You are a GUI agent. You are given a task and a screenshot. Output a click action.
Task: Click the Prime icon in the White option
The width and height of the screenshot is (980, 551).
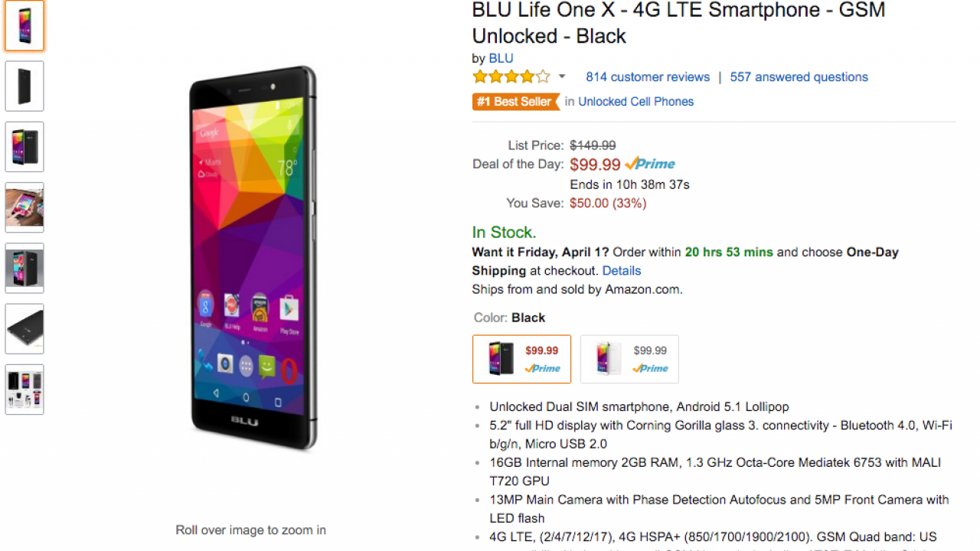click(x=650, y=369)
